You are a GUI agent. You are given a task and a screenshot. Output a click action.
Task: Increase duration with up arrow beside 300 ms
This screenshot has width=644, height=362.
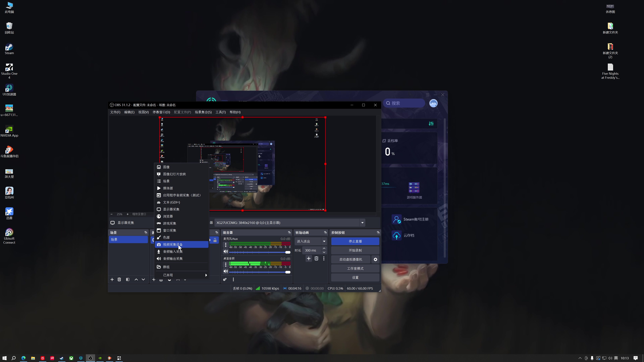pos(324,248)
